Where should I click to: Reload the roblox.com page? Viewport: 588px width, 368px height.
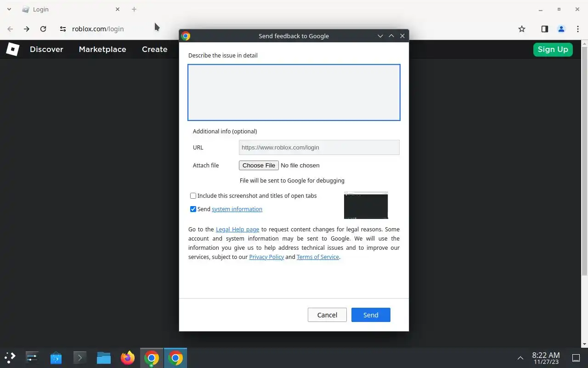pos(43,29)
